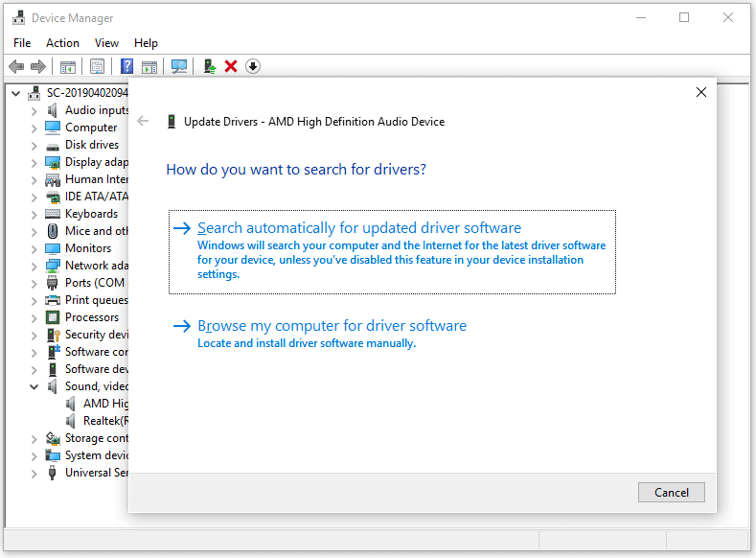Viewport: 756px width, 558px height.
Task: Select the Software components icon
Action: click(x=54, y=352)
